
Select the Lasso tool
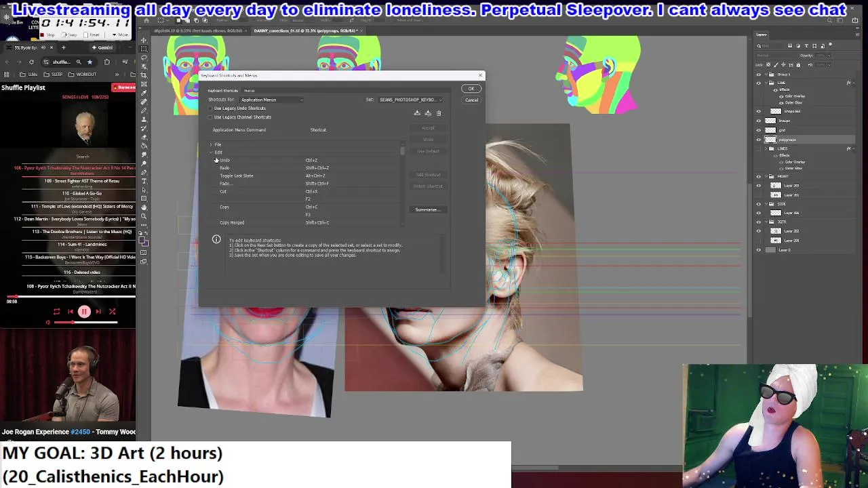[x=145, y=57]
